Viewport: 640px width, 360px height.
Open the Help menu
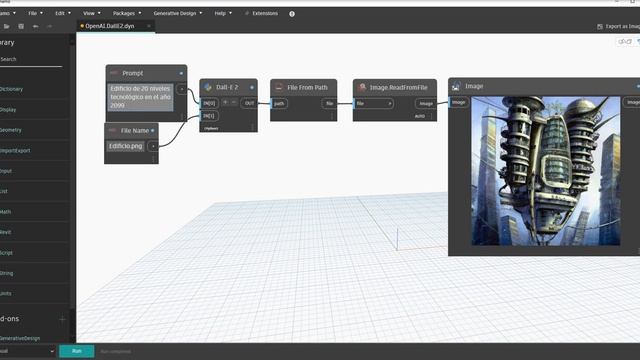[x=223, y=13]
